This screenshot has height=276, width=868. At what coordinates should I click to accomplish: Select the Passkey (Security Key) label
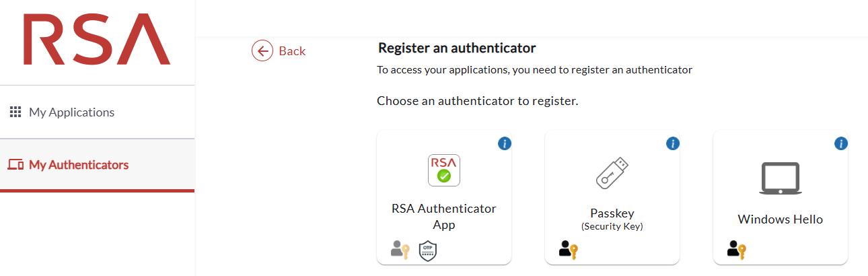612,219
